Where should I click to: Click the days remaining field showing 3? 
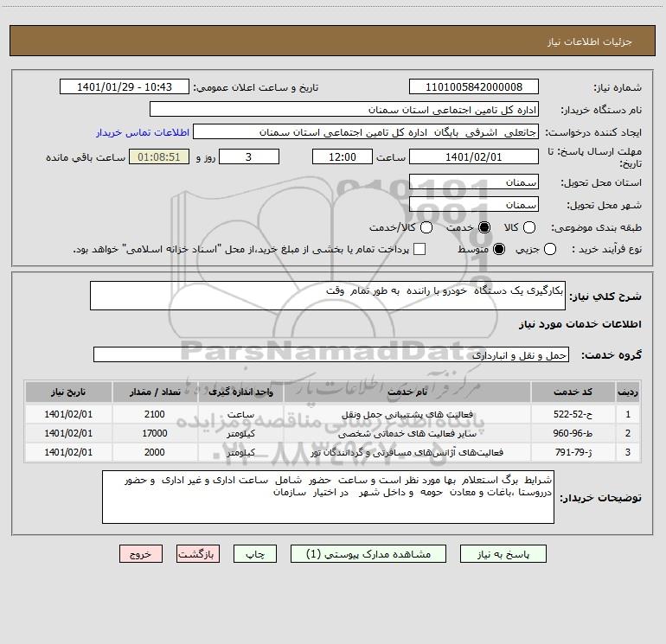point(249,156)
